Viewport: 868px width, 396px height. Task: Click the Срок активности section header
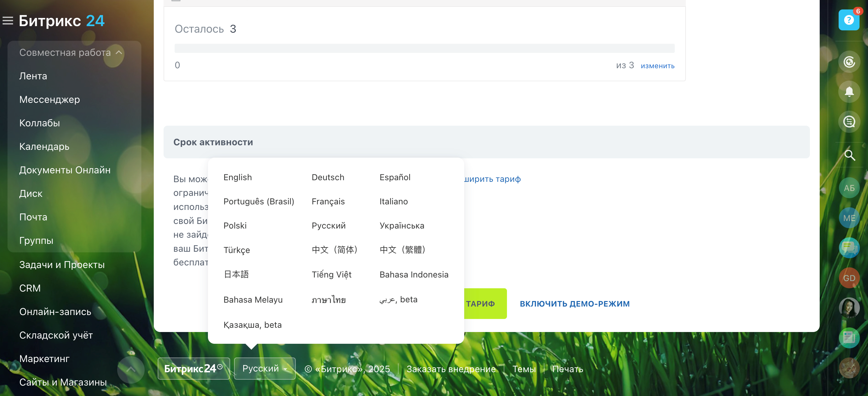point(486,142)
